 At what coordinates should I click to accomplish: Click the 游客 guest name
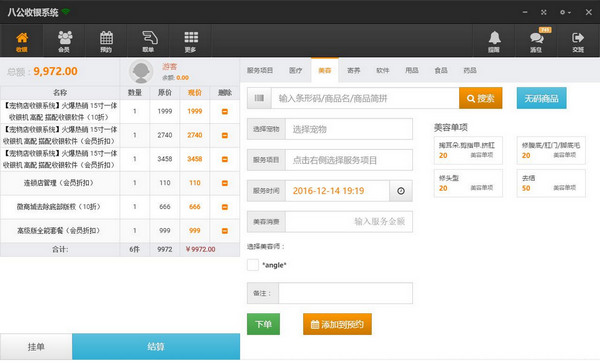[x=170, y=67]
